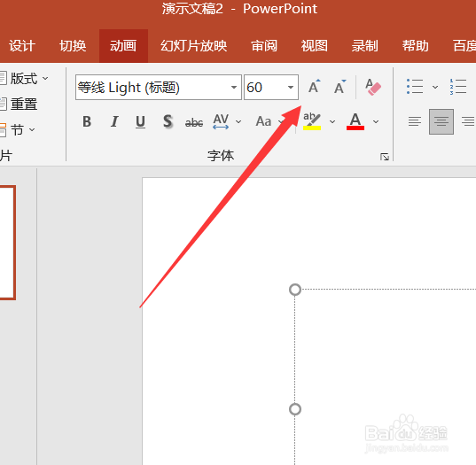476x465 pixels.
Task: Select the placeholder's top-left corner handle
Action: pyautogui.click(x=295, y=290)
